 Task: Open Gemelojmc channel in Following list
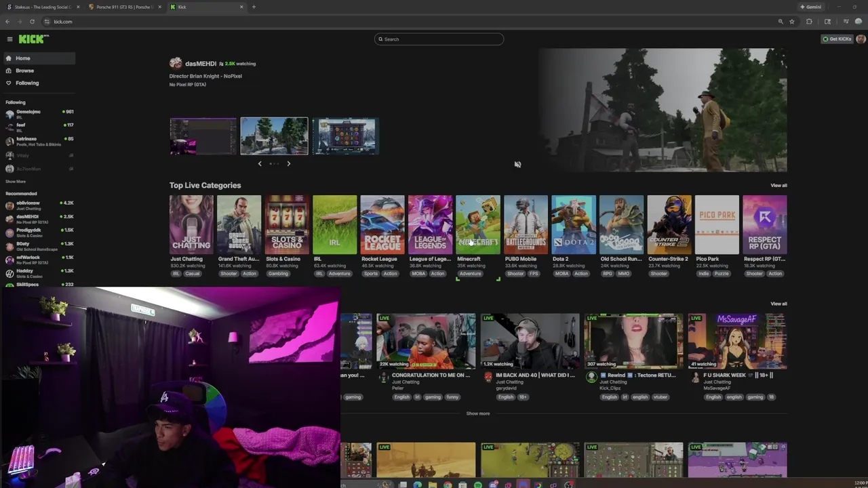pyautogui.click(x=38, y=113)
